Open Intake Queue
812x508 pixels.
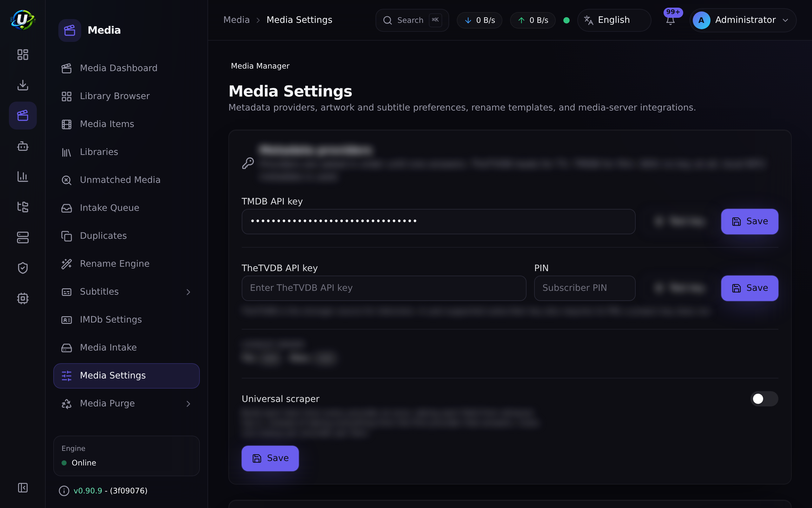(x=127, y=208)
